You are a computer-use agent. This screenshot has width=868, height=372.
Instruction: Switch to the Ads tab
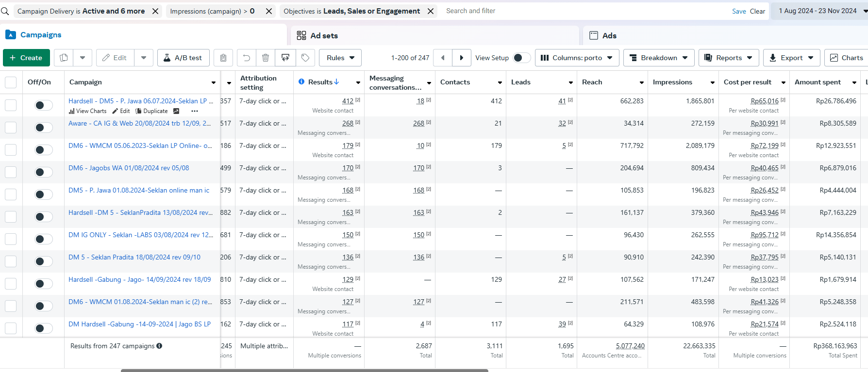click(609, 35)
